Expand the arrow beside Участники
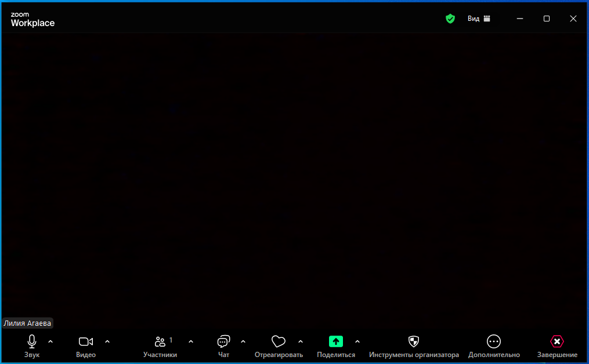 coord(191,341)
